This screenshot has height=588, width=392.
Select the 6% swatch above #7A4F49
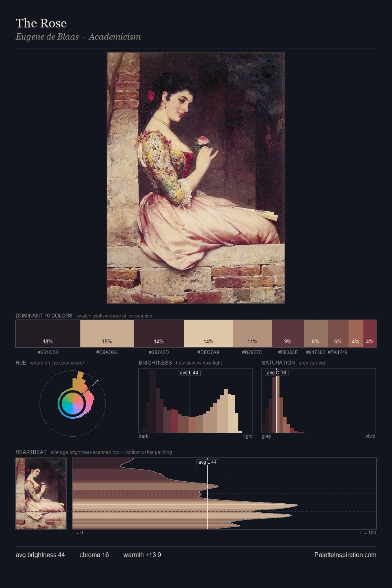click(x=338, y=334)
